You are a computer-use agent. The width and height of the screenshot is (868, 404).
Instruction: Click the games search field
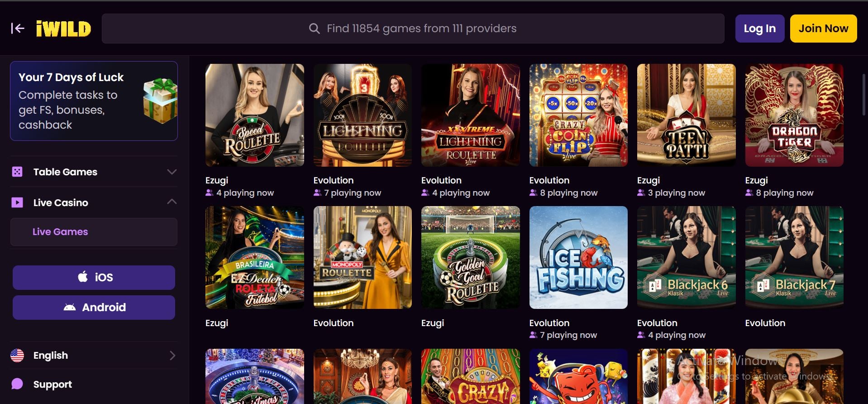(x=413, y=29)
